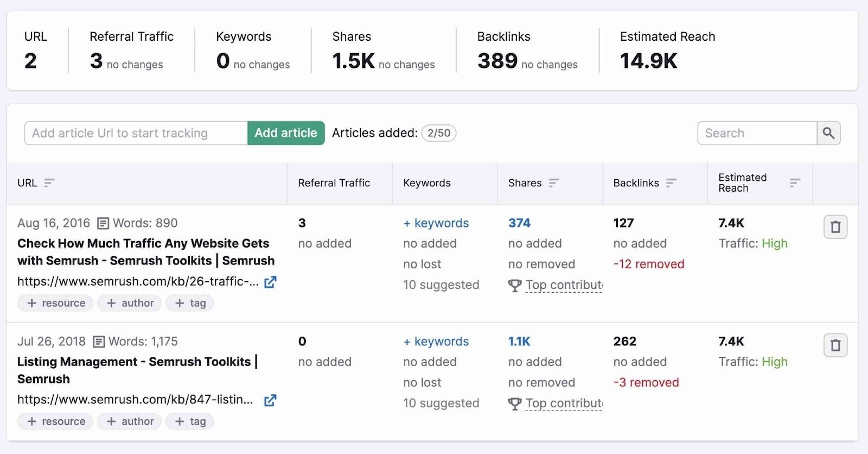Click + keywords link in first article row
Screen dimensions: 868x454
coord(436,223)
